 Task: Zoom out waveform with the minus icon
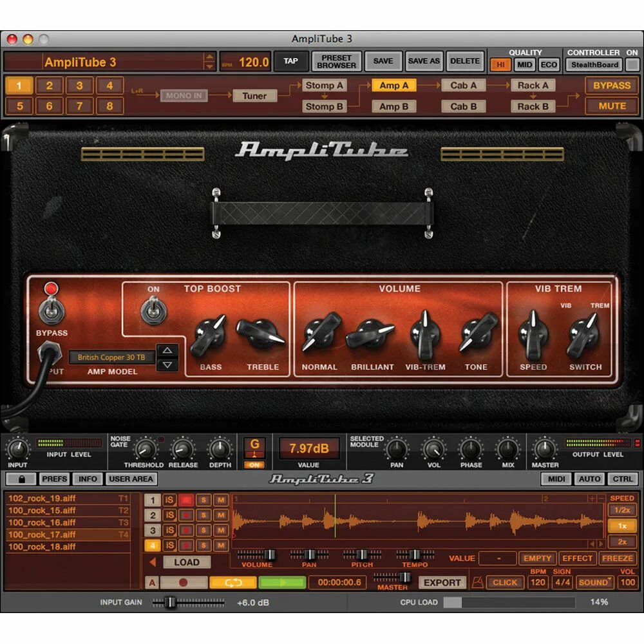[x=601, y=498]
